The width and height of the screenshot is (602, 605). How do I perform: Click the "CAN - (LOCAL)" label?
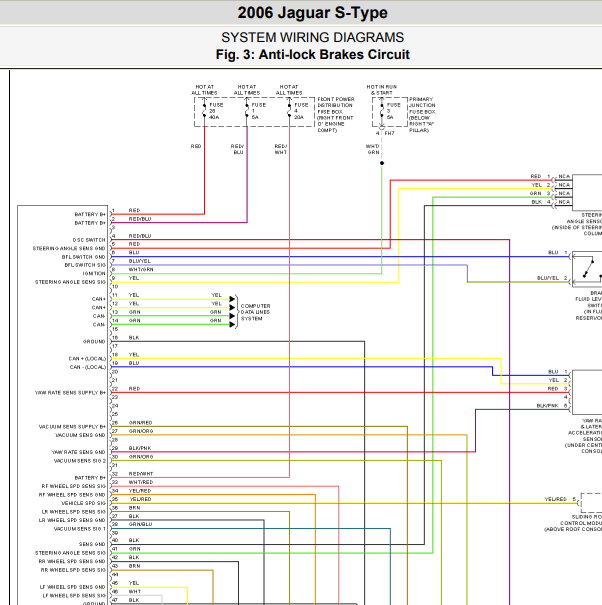[x=88, y=367]
